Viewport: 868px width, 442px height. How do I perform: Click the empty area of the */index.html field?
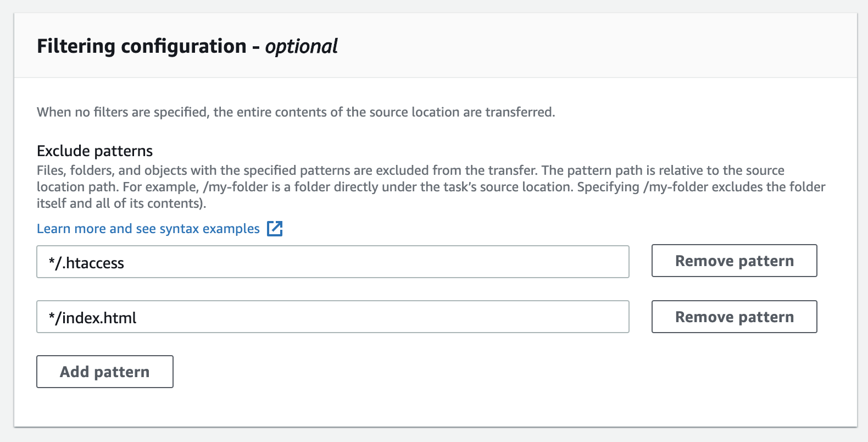tap(385, 317)
